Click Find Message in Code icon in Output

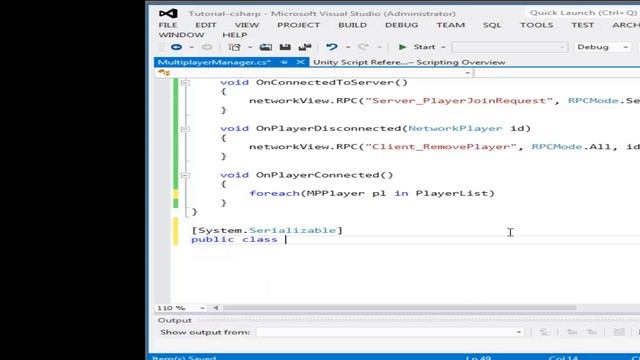click(x=545, y=332)
